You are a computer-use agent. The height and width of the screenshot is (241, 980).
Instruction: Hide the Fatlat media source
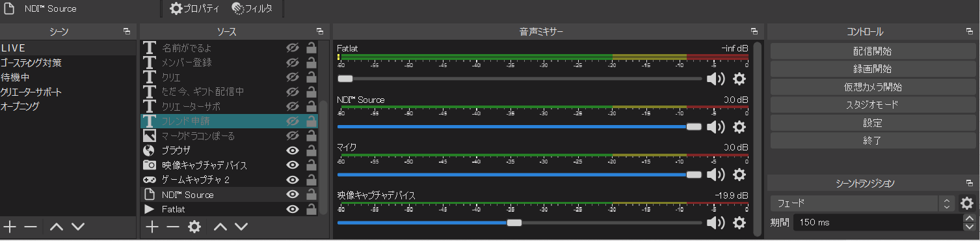[x=293, y=209]
